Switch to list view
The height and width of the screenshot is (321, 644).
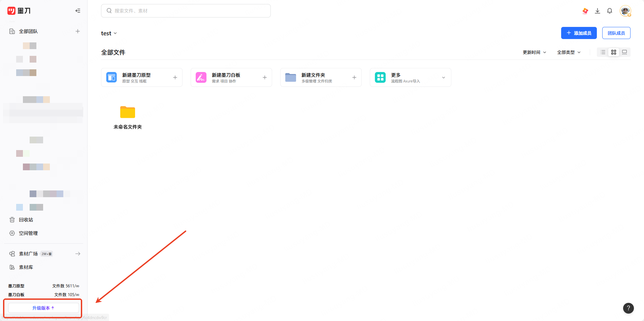click(x=603, y=52)
